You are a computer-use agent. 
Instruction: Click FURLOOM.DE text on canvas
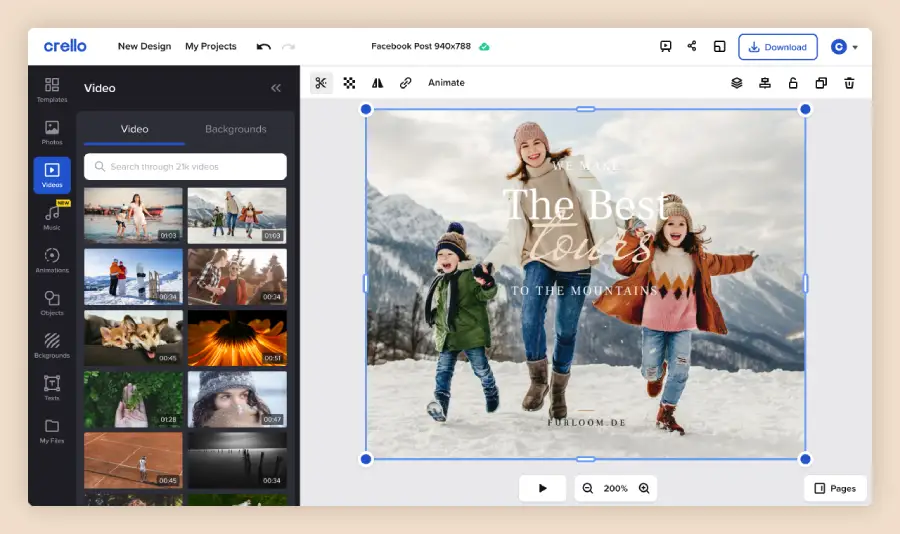point(586,423)
